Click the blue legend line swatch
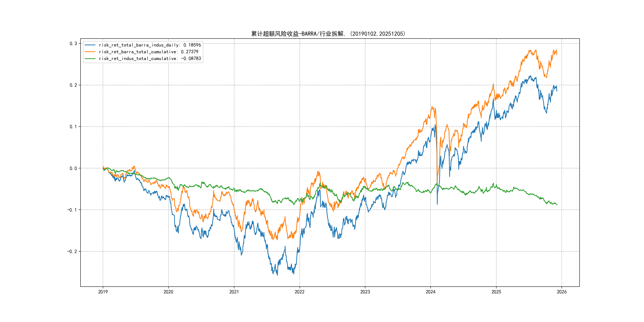The width and height of the screenshot is (644, 322). pyautogui.click(x=90, y=45)
